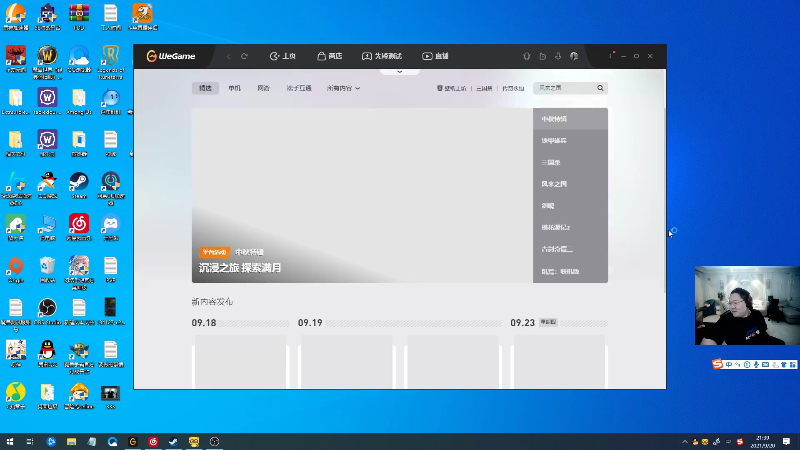
Task: Select the third entry in banner list
Action: [570, 162]
